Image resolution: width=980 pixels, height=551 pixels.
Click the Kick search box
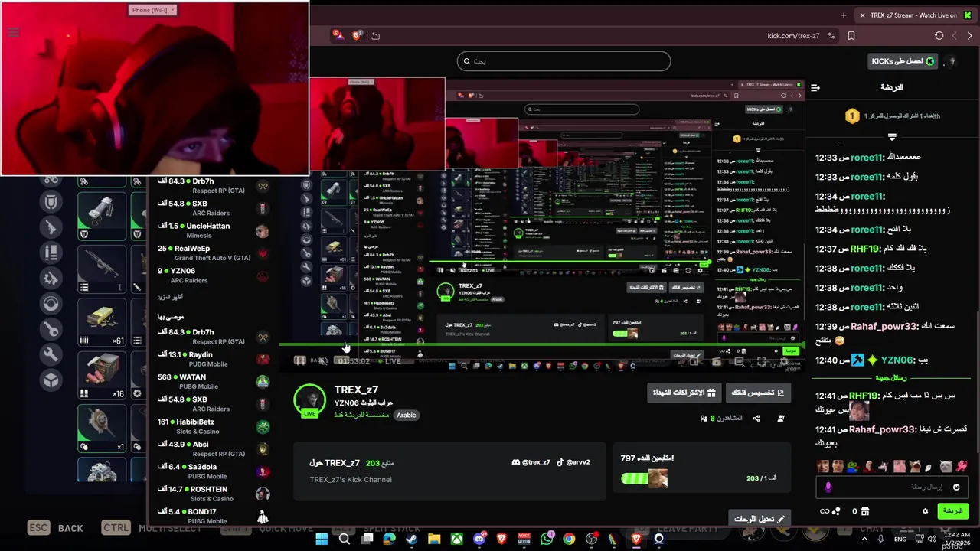point(563,61)
